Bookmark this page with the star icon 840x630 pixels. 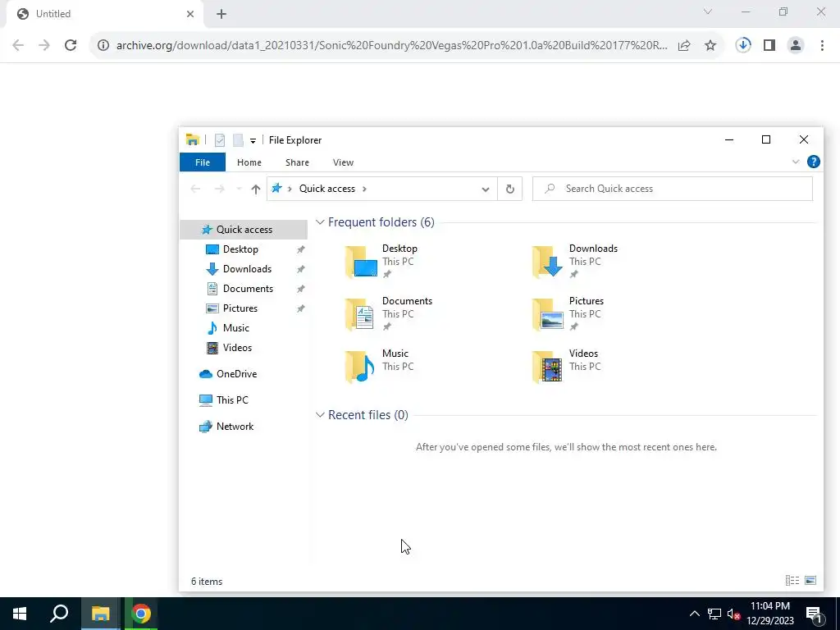pos(710,46)
